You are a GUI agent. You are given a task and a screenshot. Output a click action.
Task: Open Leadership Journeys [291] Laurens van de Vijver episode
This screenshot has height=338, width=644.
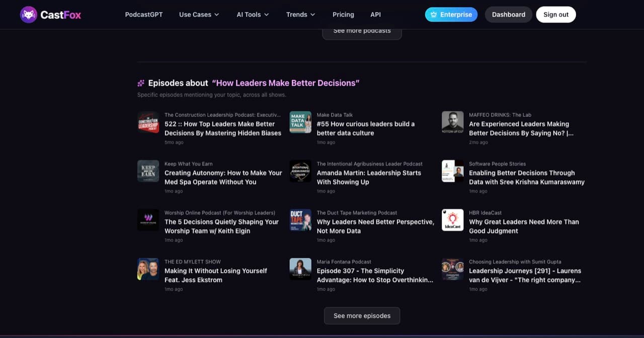click(x=525, y=275)
